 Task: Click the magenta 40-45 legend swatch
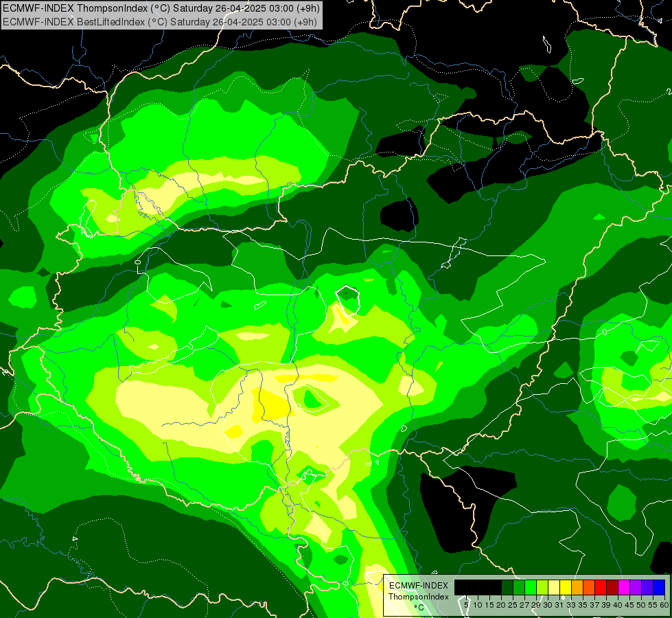click(624, 588)
